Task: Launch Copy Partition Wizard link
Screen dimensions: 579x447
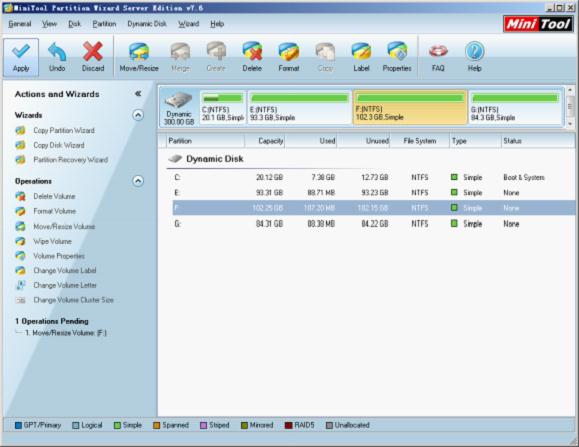Action: pyautogui.click(x=64, y=130)
